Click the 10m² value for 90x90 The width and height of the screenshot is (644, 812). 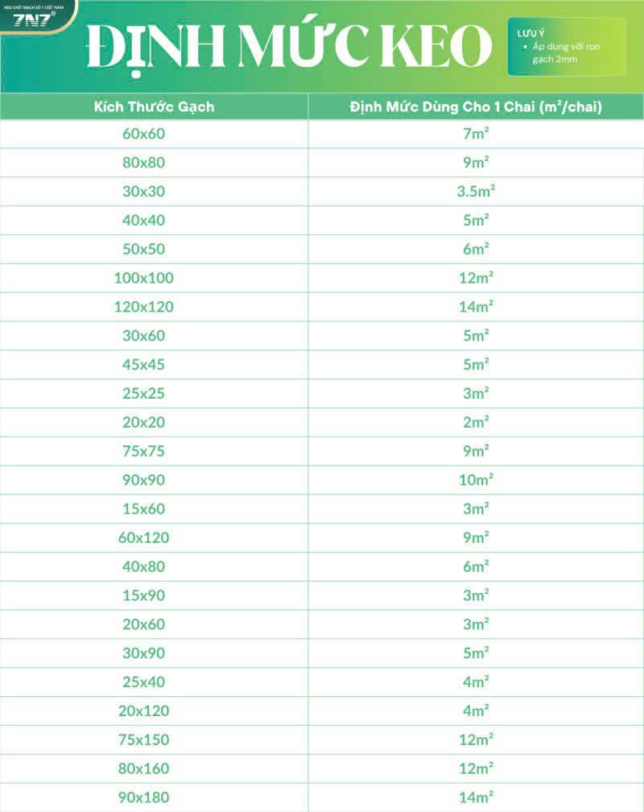point(476,480)
